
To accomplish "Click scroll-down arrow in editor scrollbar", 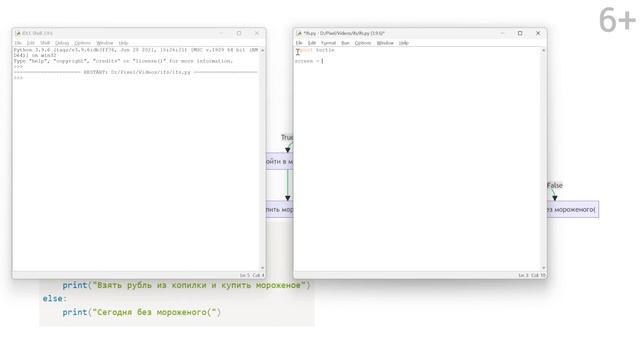I will (543, 268).
